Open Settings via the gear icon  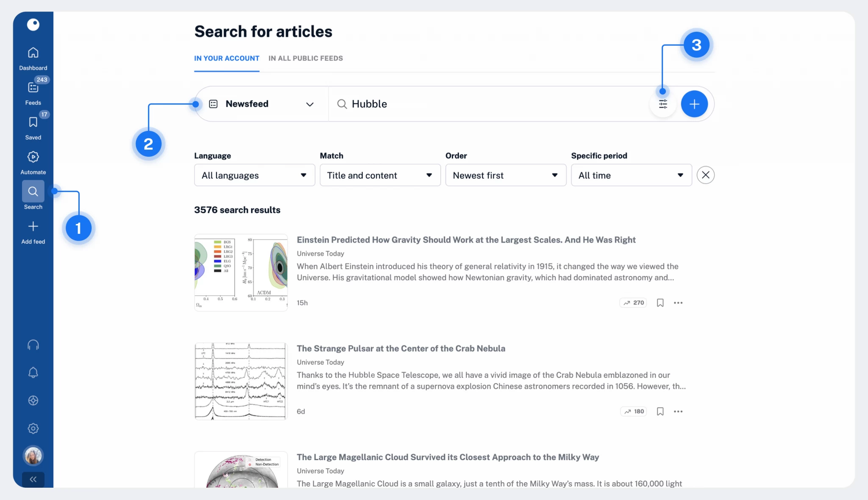coord(33,428)
